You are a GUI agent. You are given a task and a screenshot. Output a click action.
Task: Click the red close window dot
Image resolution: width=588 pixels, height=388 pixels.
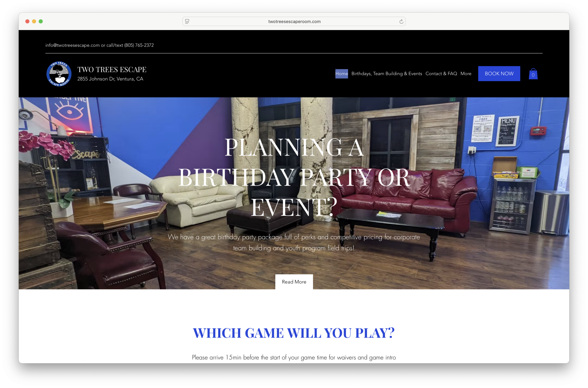click(x=27, y=22)
